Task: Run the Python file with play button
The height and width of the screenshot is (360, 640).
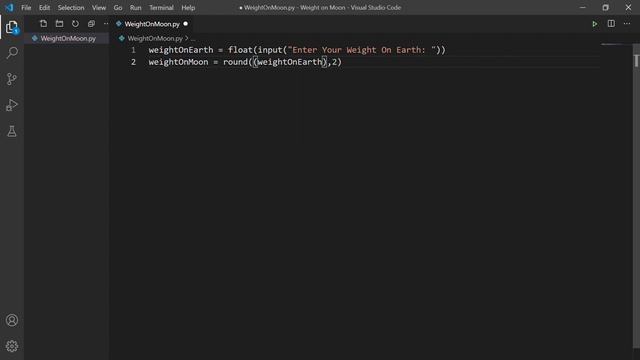Action: tap(595, 24)
